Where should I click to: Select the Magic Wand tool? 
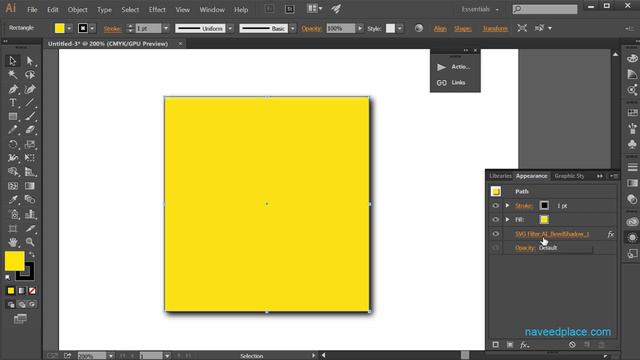13,75
